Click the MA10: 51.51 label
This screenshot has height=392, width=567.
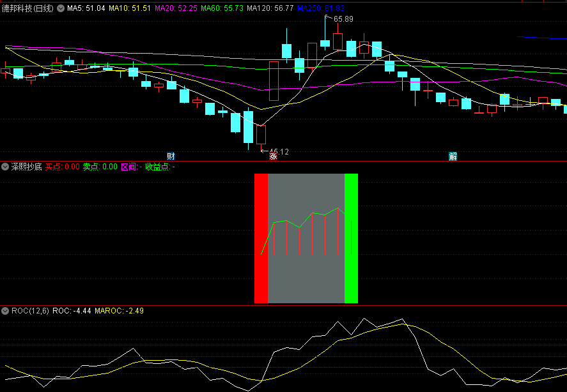click(130, 8)
